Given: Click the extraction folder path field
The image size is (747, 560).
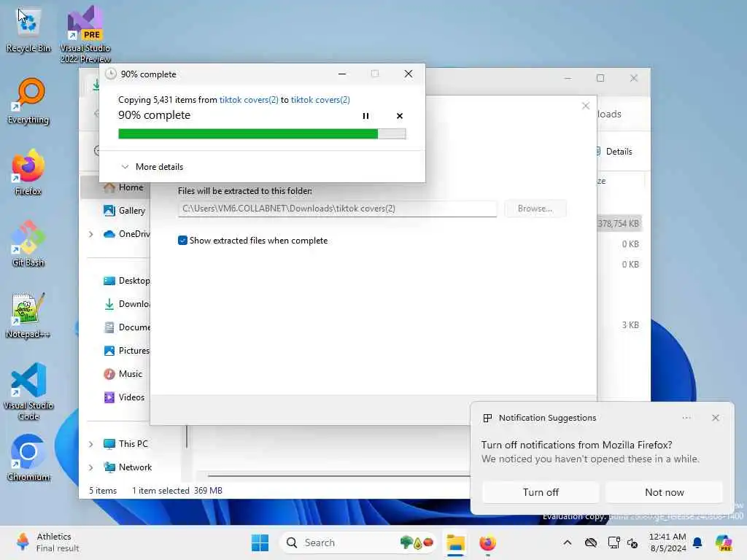Looking at the screenshot, I should 337,209.
